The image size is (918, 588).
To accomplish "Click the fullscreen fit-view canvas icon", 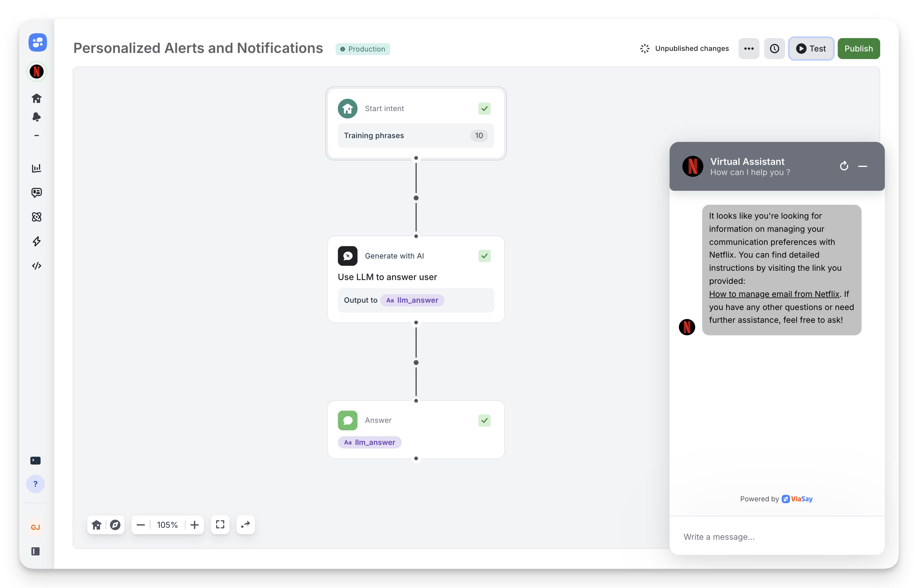I will tap(220, 525).
